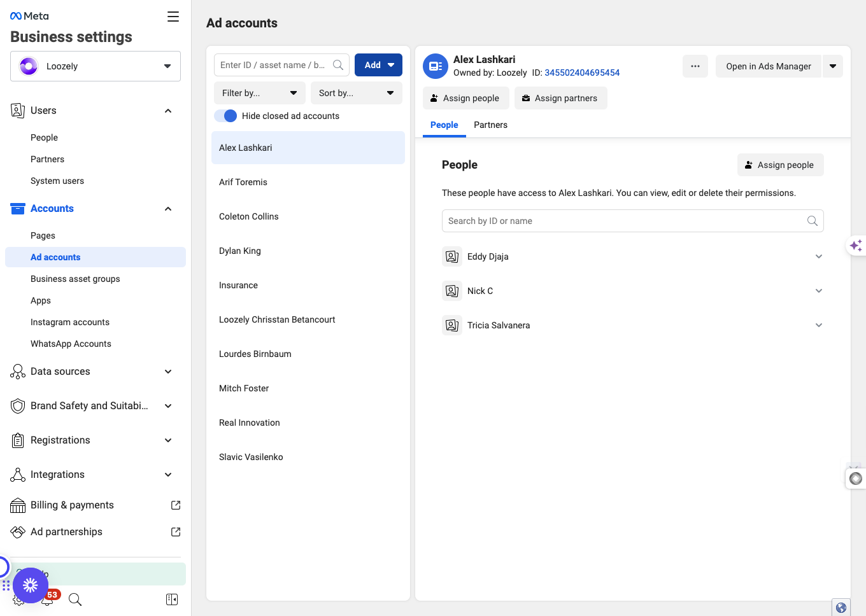Click the search magnifier in asset ID field
The image size is (866, 616).
(x=338, y=65)
